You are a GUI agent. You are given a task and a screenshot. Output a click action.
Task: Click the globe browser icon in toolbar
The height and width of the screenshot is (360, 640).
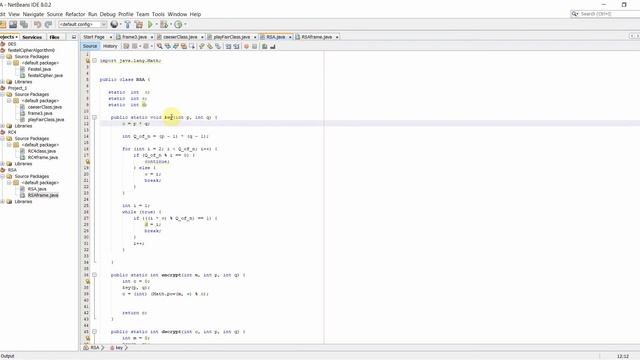114,24
